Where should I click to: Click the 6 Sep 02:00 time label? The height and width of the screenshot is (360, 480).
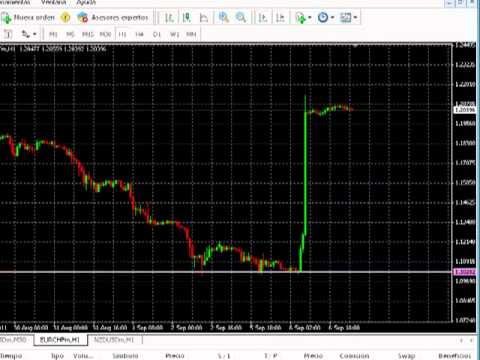[305, 327]
